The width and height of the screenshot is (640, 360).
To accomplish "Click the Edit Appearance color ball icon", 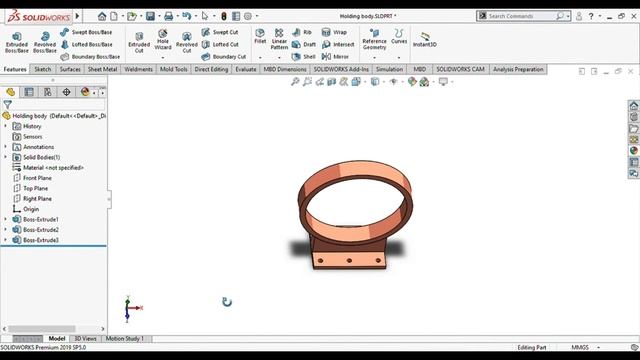I will coord(412,82).
